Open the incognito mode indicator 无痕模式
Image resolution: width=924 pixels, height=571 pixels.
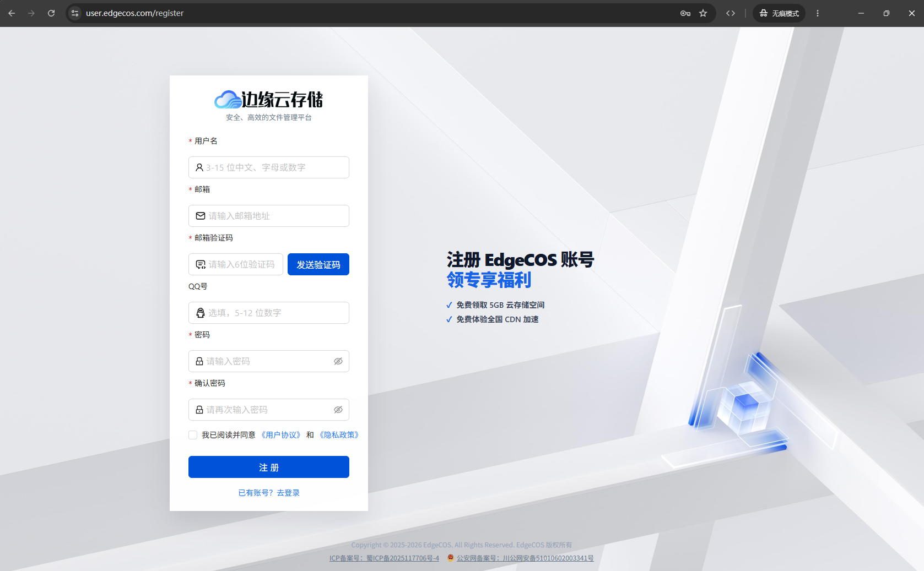coord(779,13)
